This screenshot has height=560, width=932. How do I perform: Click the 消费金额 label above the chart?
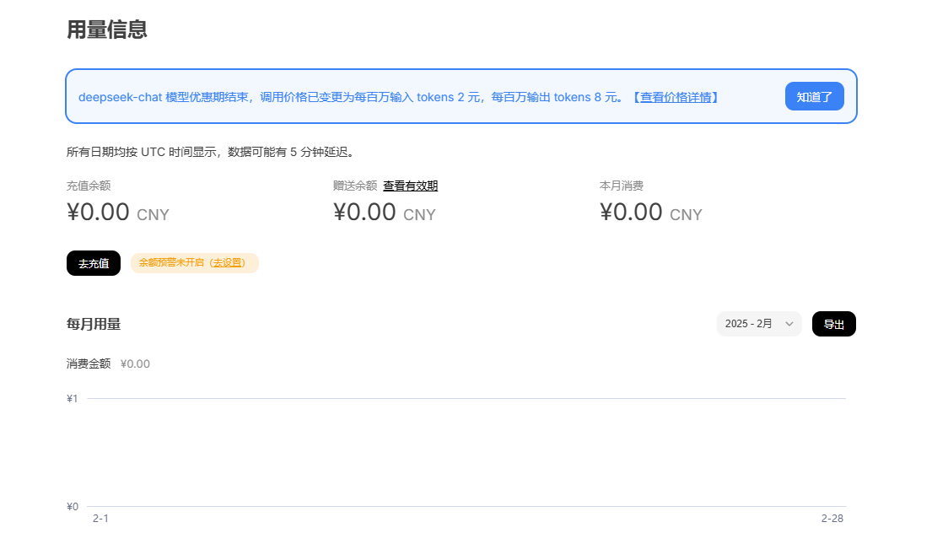[89, 363]
